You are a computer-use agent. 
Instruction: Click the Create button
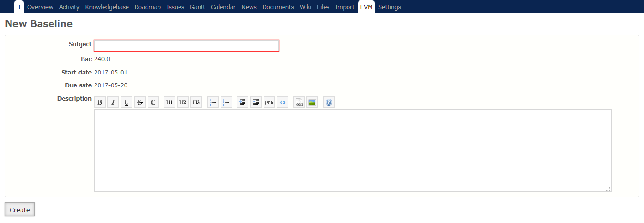pos(20,210)
